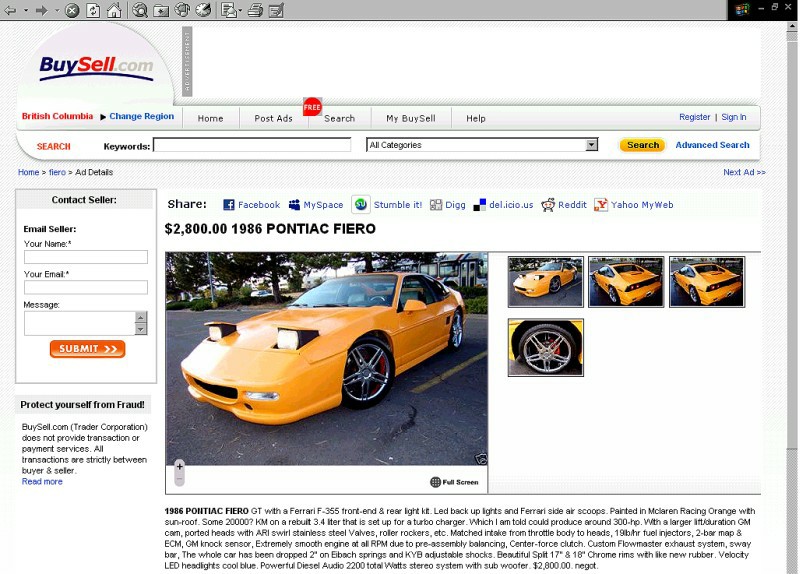The height and width of the screenshot is (574, 800).
Task: Click the browser Forward arrow
Action: [x=42, y=10]
